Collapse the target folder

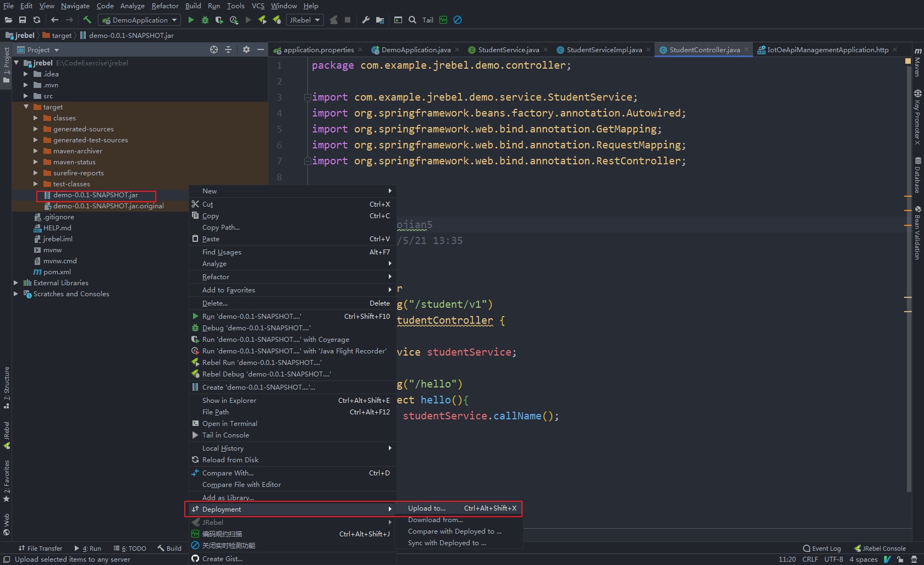pos(26,107)
